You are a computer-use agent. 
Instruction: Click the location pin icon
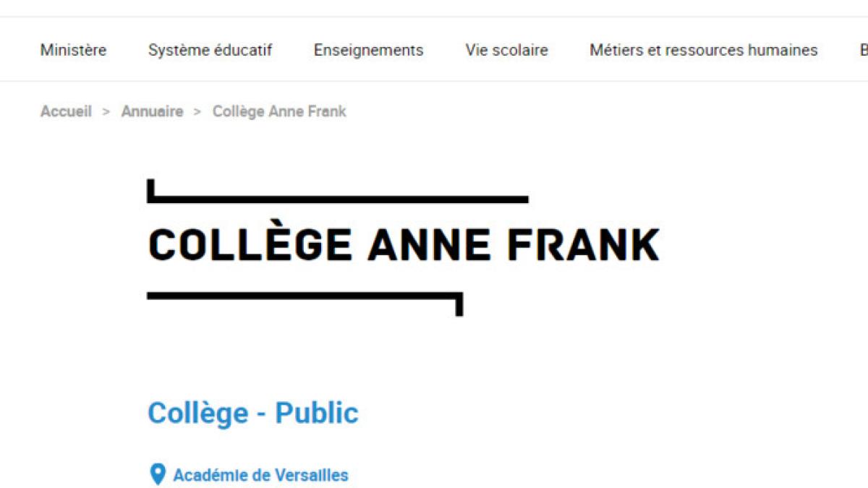[x=157, y=474]
